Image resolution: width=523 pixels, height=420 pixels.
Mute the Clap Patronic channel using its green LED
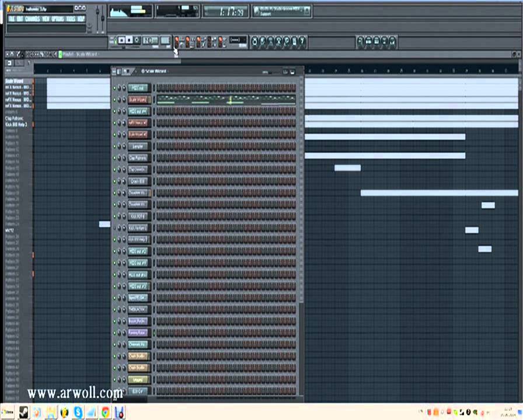115,158
